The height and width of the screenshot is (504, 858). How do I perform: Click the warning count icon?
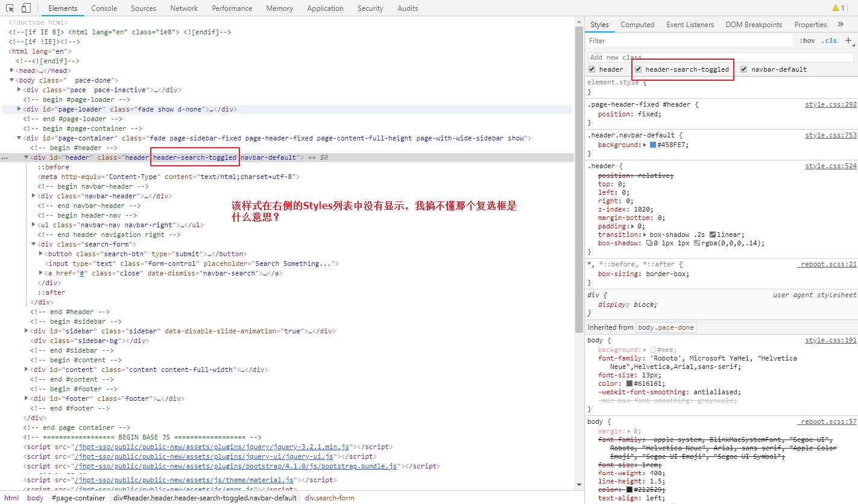click(x=839, y=8)
